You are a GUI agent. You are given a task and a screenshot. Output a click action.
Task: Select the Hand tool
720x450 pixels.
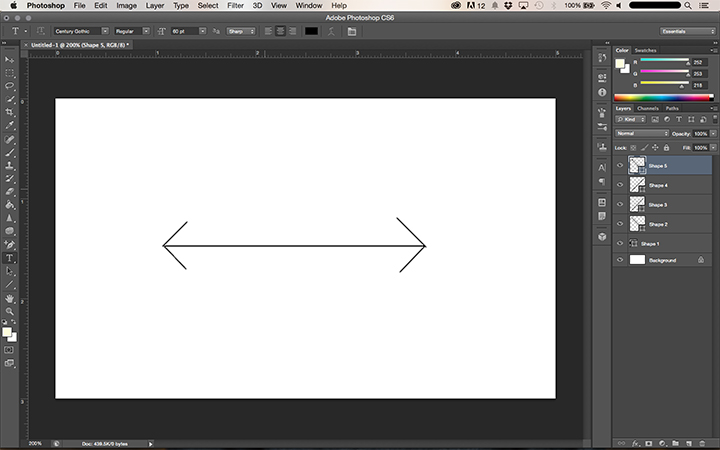click(x=9, y=298)
